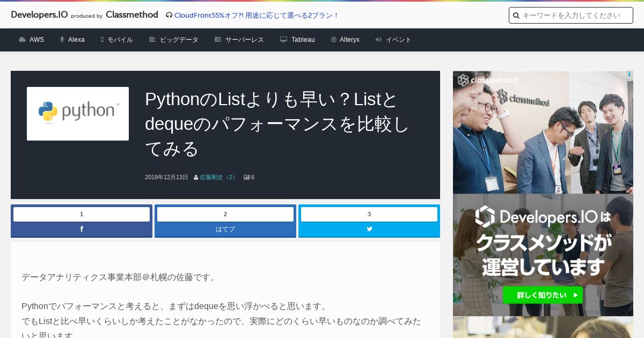Click the text データアナリティクス事業本部＠札幌の佐藤です。
This screenshot has width=644, height=338.
pos(120,277)
